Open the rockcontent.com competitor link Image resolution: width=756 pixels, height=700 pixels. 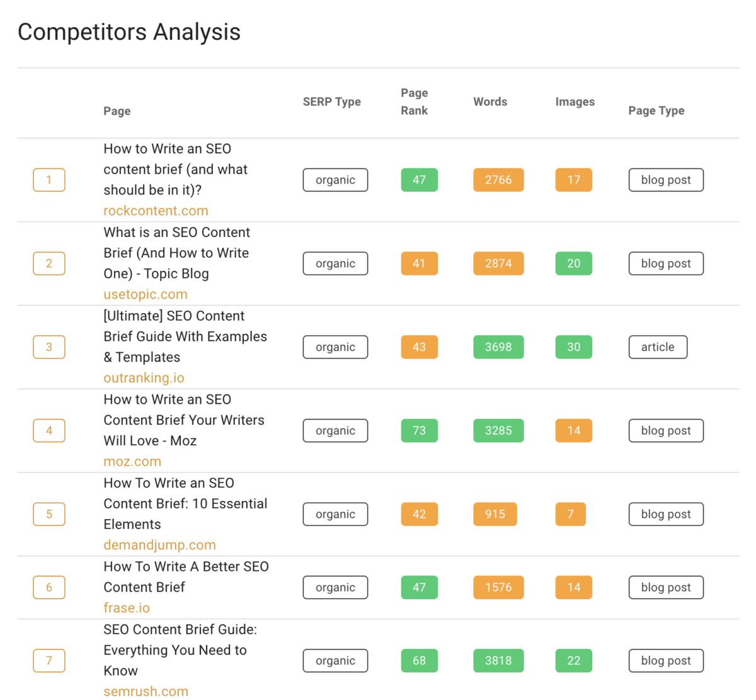[x=155, y=210]
